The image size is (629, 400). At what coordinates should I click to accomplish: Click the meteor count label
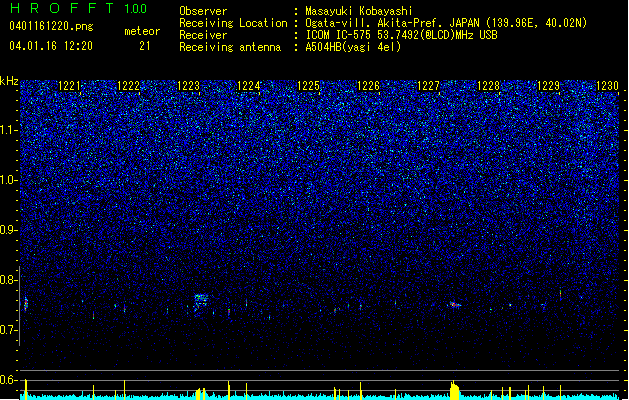click(142, 31)
